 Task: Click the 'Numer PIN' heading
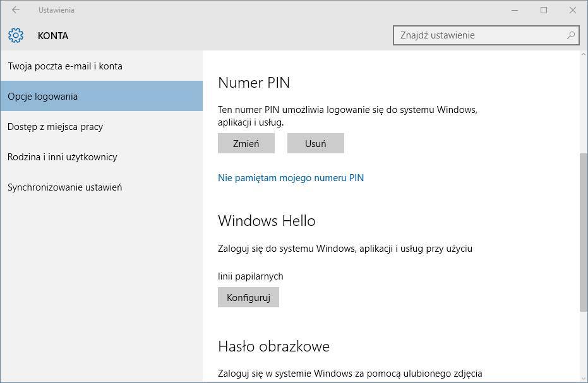coord(254,83)
